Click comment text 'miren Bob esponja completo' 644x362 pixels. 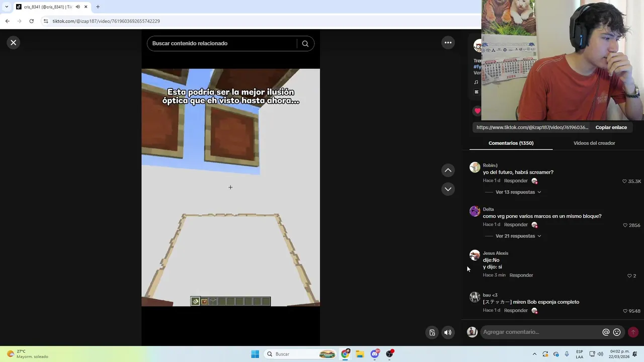[546, 302]
